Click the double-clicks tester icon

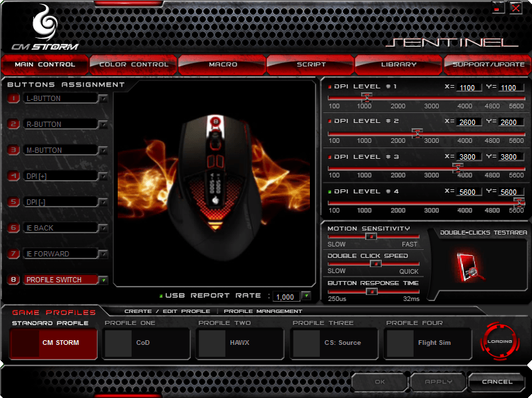[x=469, y=268]
